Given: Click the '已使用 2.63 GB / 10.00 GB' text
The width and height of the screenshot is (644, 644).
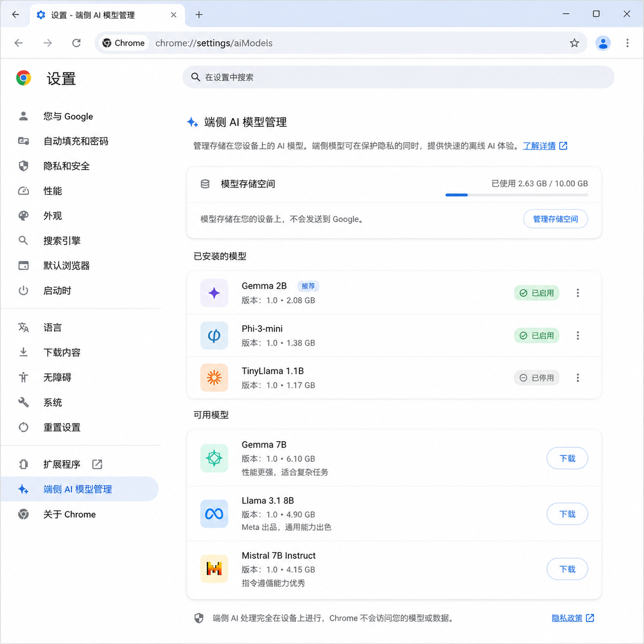Looking at the screenshot, I should click(x=540, y=183).
